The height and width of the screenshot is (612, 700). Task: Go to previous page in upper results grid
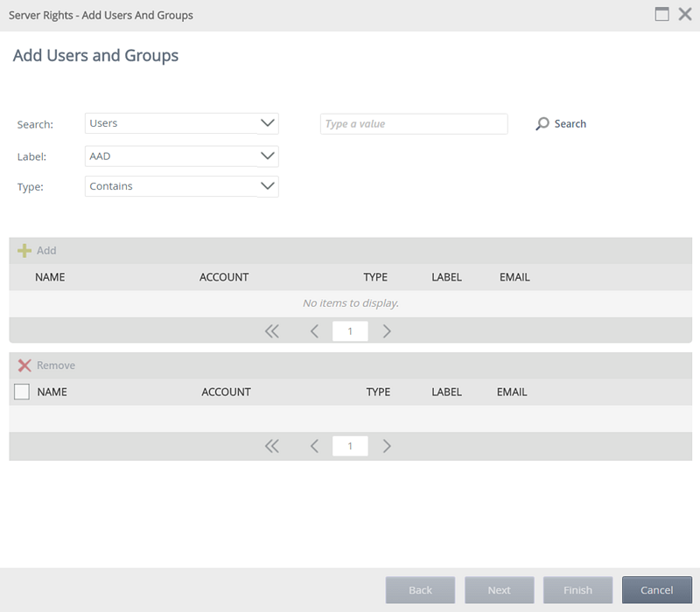[x=314, y=331]
